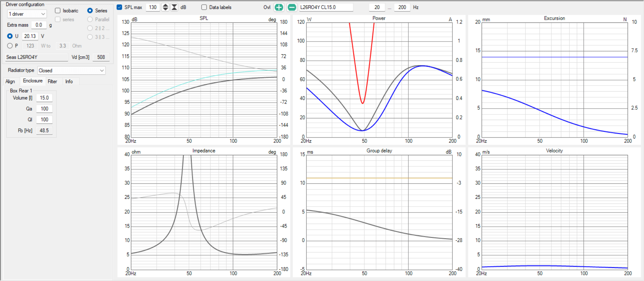Image resolution: width=644 pixels, height=281 pixels.
Task: Click the Excursion chart title
Action: (x=554, y=18)
